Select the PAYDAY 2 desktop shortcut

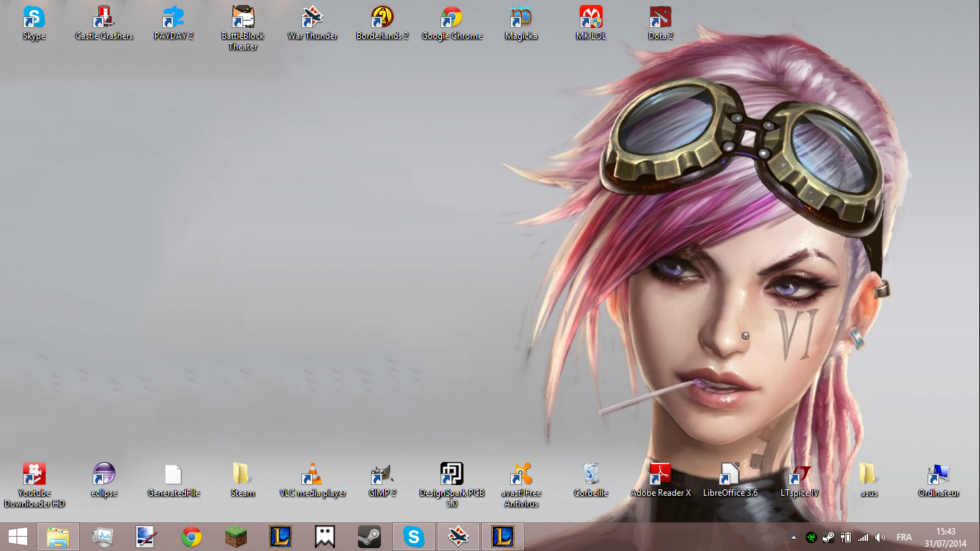(x=174, y=23)
